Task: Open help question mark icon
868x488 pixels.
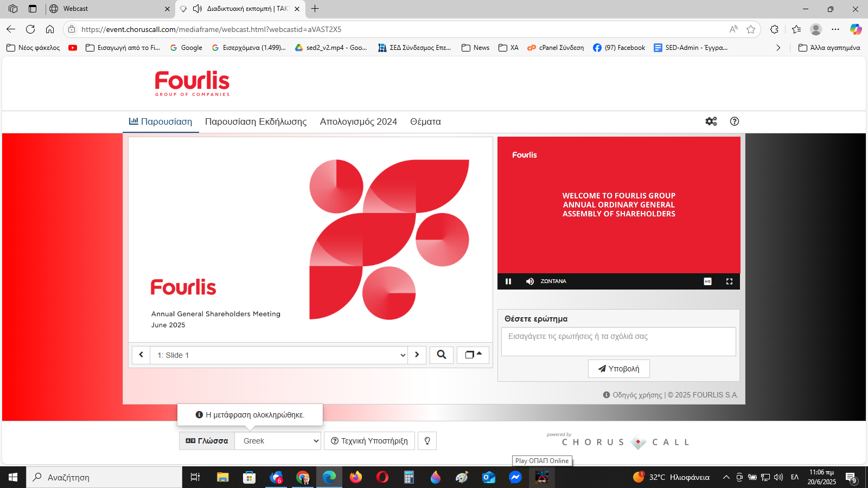Action: point(735,121)
